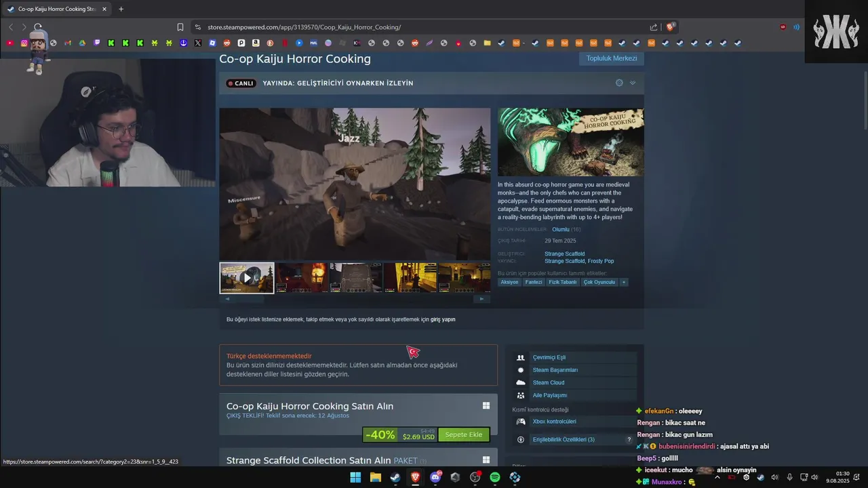Click the uBlock Origin extension icon
The height and width of the screenshot is (488, 868).
coord(783,27)
